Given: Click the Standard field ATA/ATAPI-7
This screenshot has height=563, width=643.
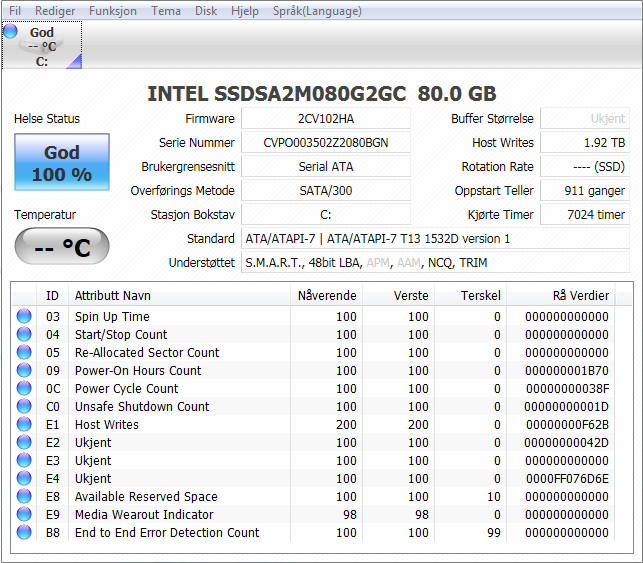Looking at the screenshot, I should (x=436, y=239).
